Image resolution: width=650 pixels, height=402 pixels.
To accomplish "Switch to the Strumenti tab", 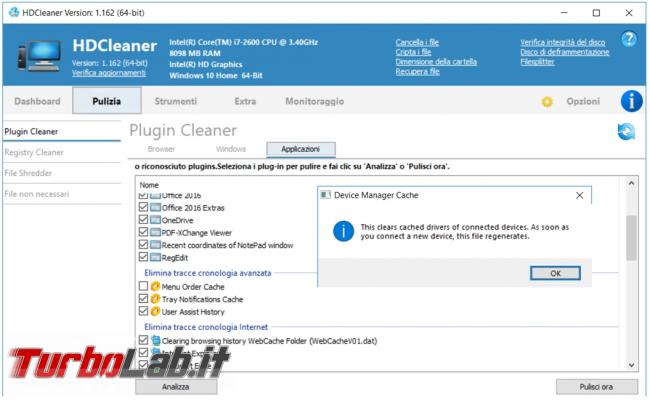I will pyautogui.click(x=176, y=101).
